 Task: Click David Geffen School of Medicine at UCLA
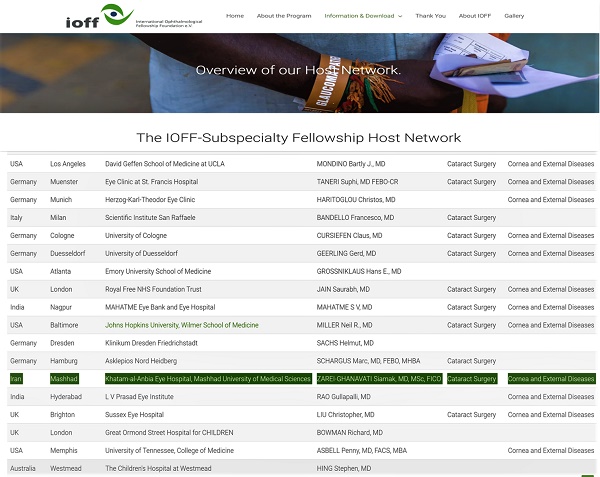[165, 164]
